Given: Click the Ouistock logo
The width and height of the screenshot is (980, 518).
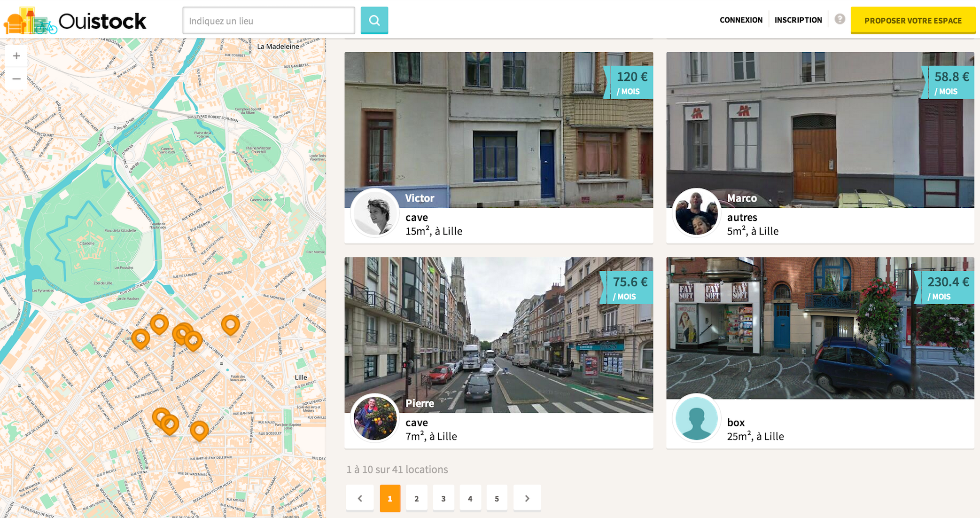Looking at the screenshot, I should coord(75,21).
